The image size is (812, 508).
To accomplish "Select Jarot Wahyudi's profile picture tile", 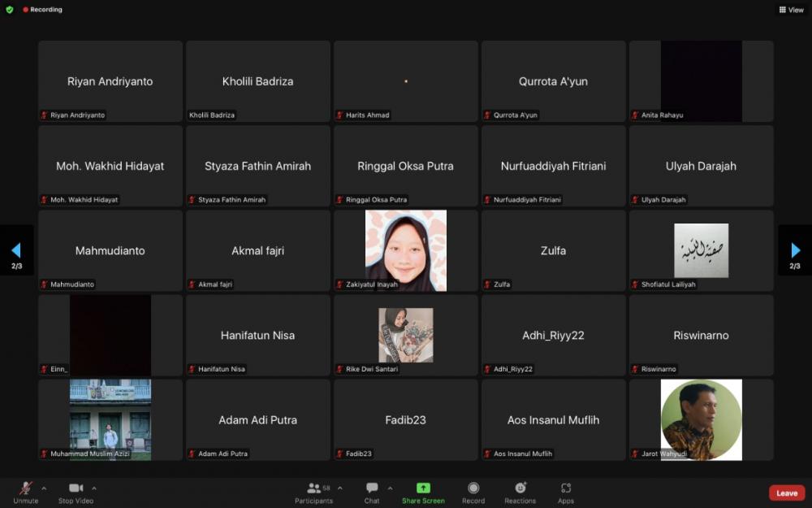I will point(701,419).
